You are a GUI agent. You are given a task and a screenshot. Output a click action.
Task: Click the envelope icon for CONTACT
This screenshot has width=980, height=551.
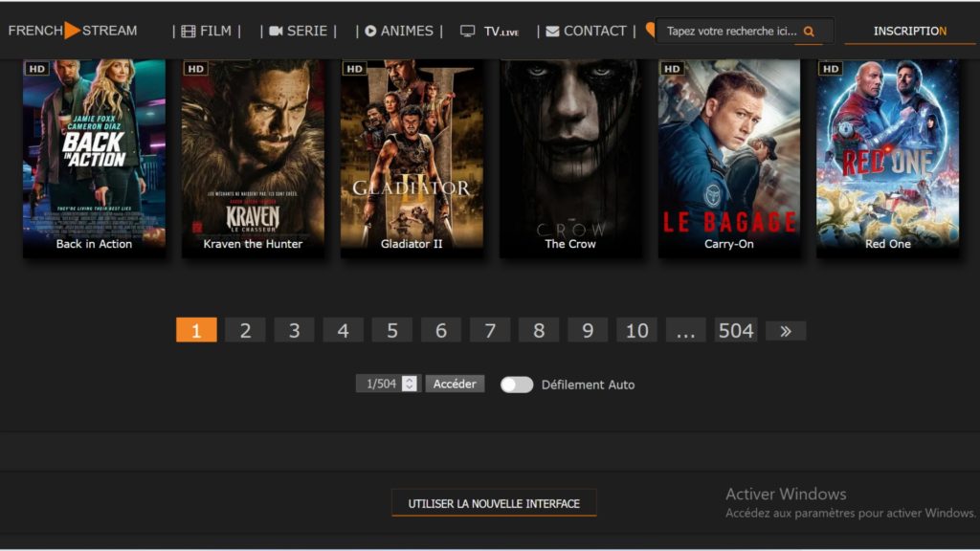click(x=552, y=32)
